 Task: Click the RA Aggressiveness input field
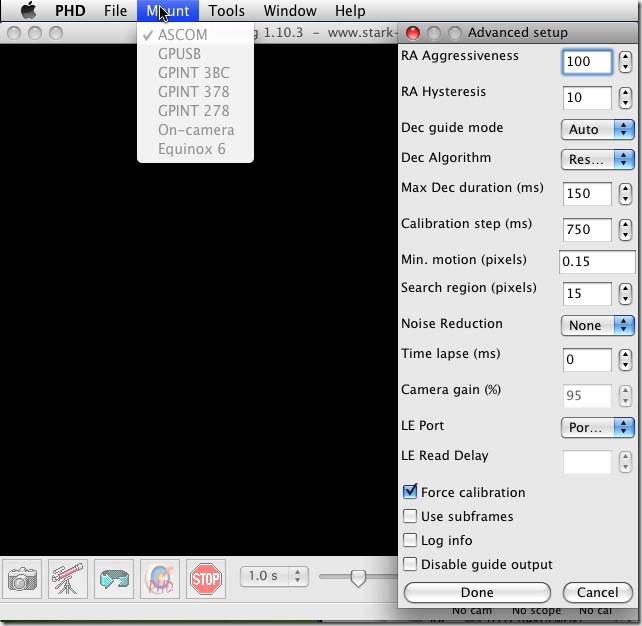pos(587,62)
